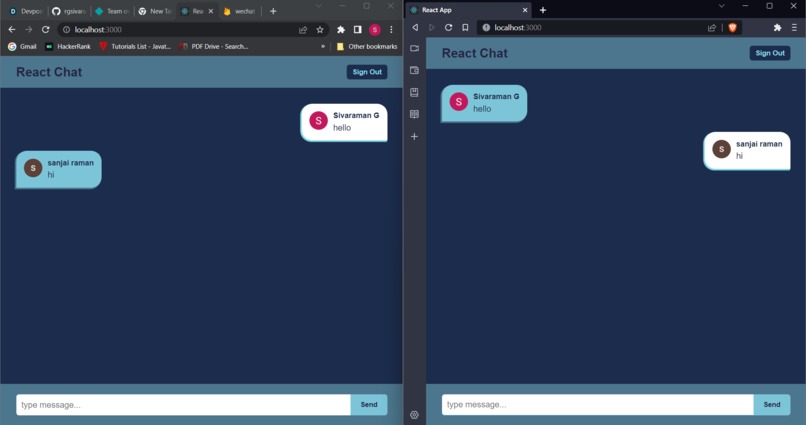Viewport: 806px width, 425px height.
Task: Add item with Brave sidebar plus icon
Action: pos(414,137)
